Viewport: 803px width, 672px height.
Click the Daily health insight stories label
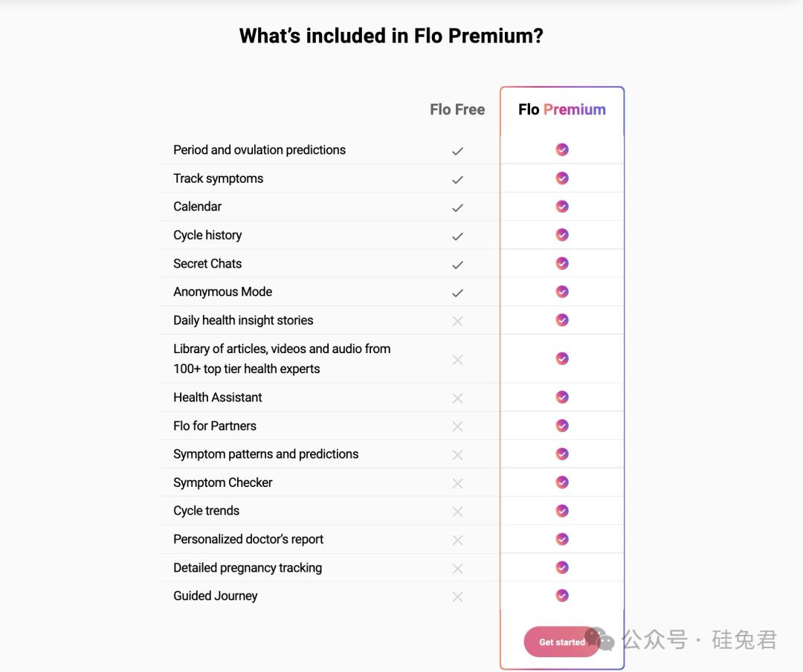pos(243,320)
